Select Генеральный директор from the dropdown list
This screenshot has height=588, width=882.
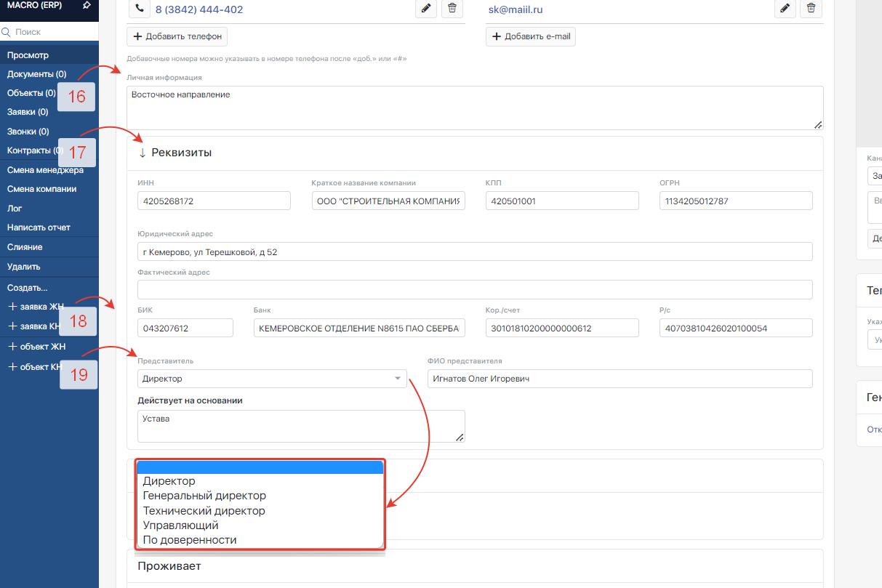[x=204, y=496]
